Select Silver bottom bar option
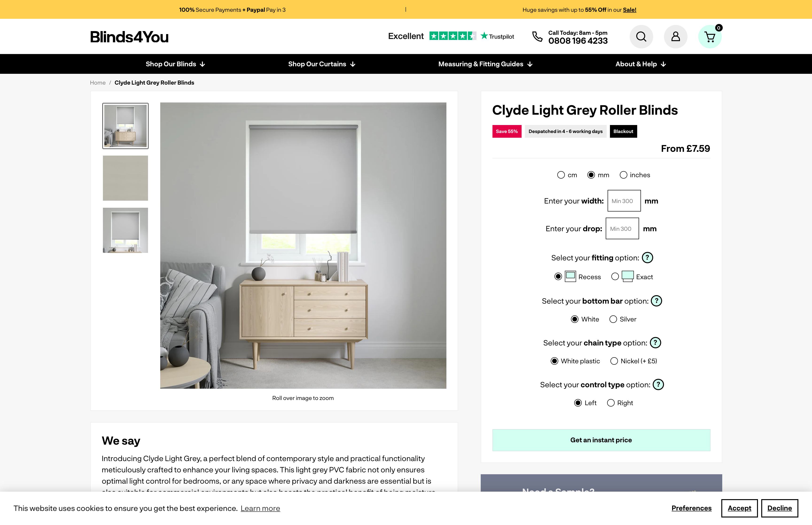 (x=613, y=319)
